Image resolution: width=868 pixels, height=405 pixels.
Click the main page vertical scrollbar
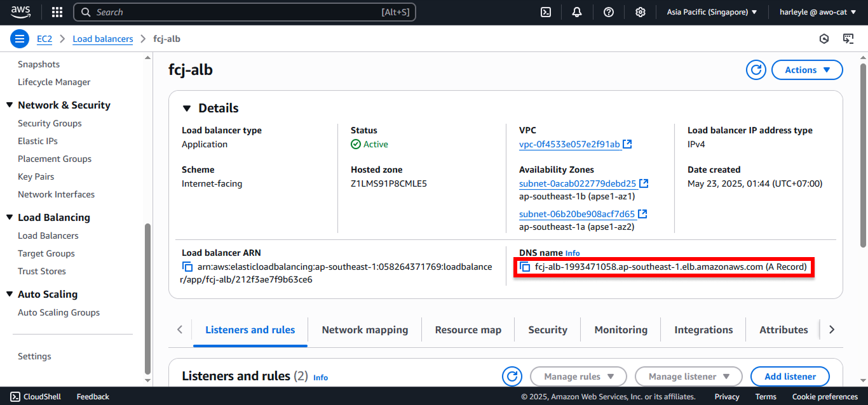pos(863,156)
